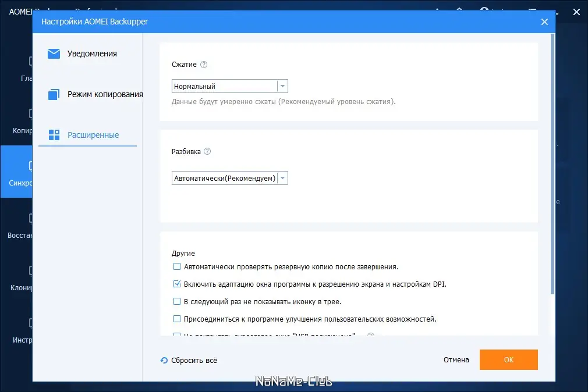This screenshot has width=588, height=392.
Task: Close the Настройки AOMEI Backupper dialog
Action: pyautogui.click(x=544, y=22)
